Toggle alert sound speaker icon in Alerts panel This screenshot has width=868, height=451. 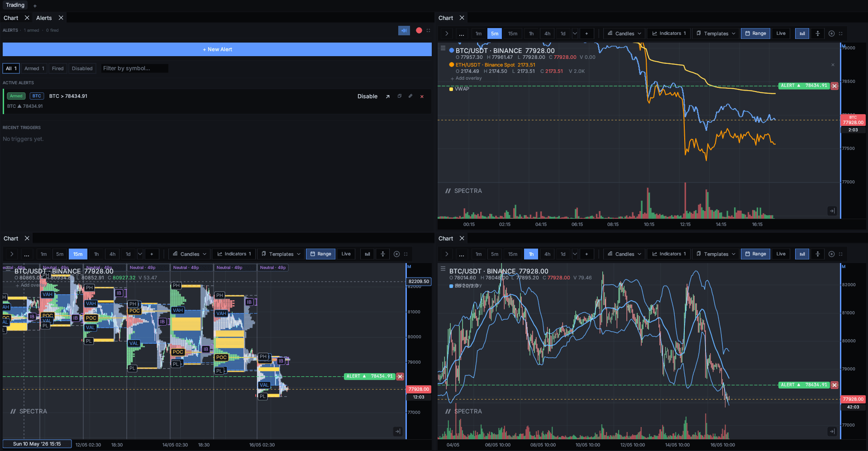404,30
